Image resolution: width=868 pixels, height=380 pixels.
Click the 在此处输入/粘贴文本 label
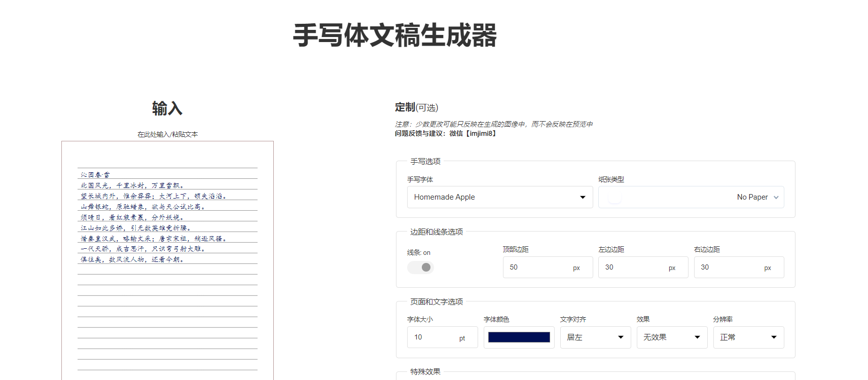point(167,134)
